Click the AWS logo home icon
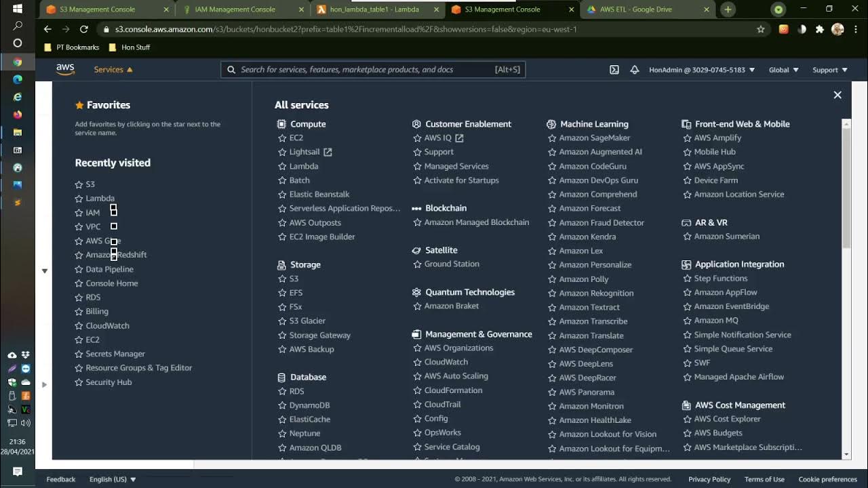Screen dimensions: 868x488 coord(65,69)
